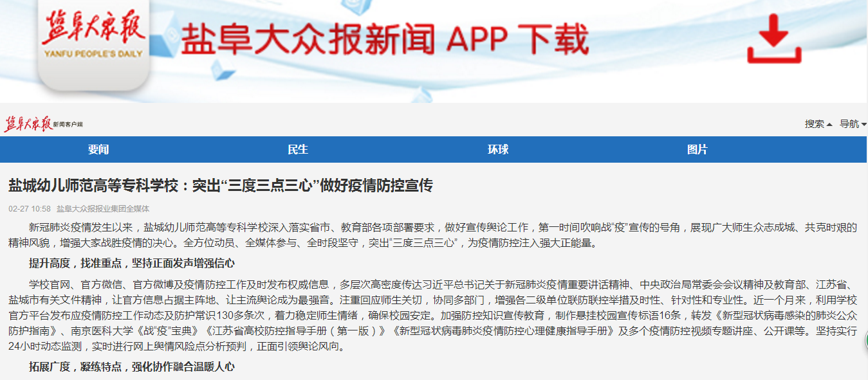The image size is (868, 380).
Task: Switch to the 要闻 tab
Action: [98, 150]
